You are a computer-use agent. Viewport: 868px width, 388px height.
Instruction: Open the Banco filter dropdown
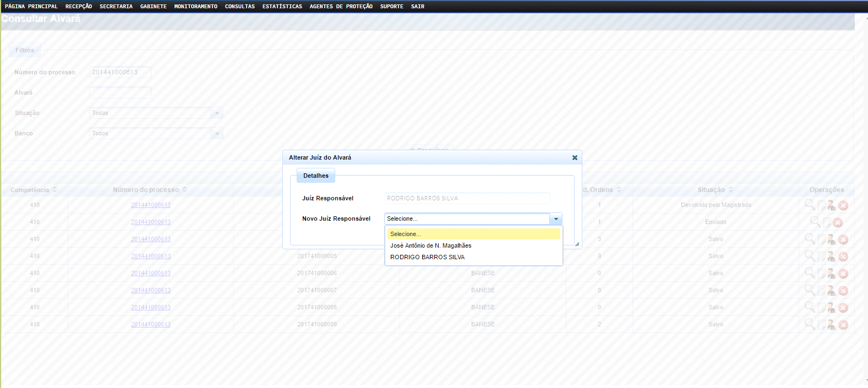tap(217, 134)
